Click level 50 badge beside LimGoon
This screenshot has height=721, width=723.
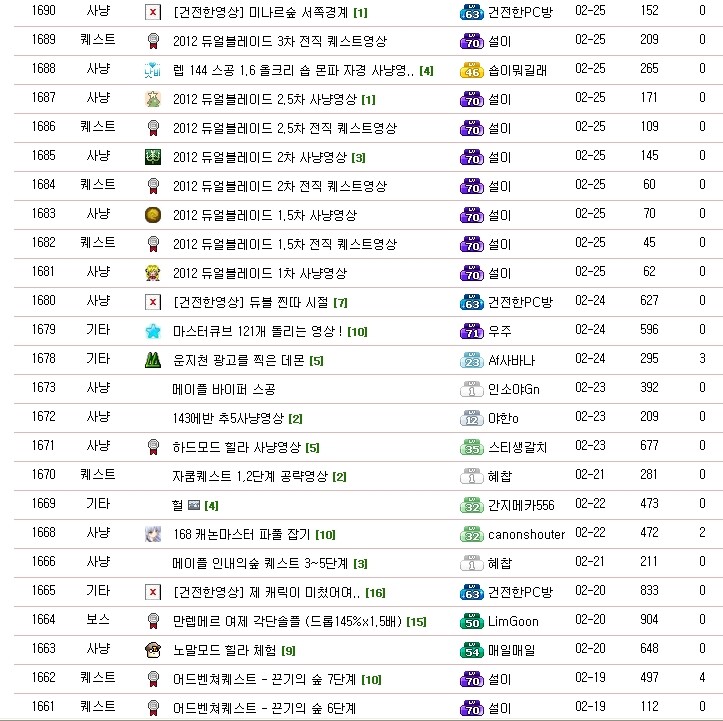(472, 621)
